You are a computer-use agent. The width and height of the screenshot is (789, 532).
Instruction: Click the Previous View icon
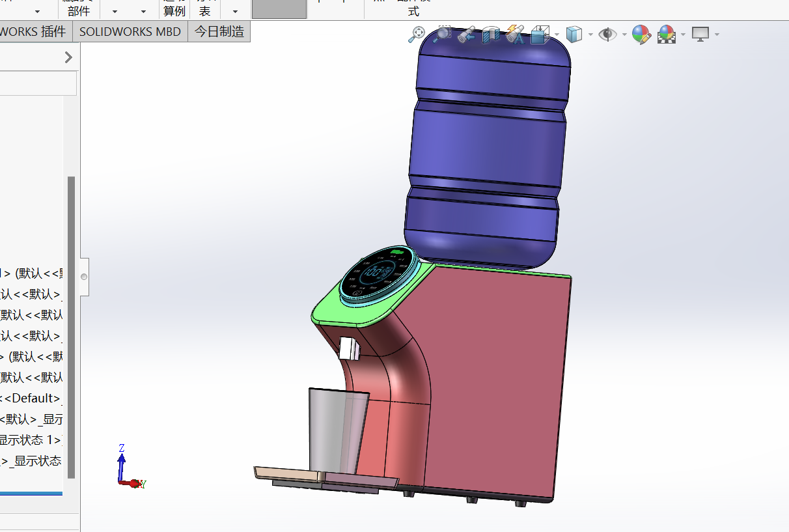(x=466, y=35)
